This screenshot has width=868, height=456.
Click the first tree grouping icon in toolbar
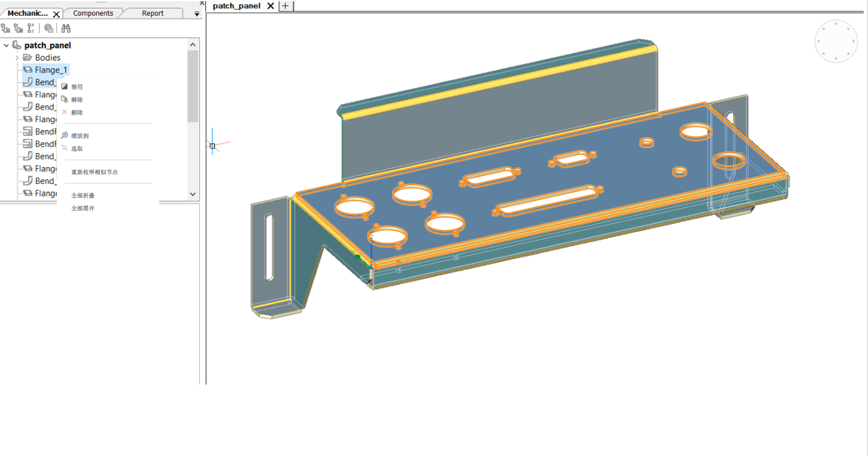[x=6, y=28]
